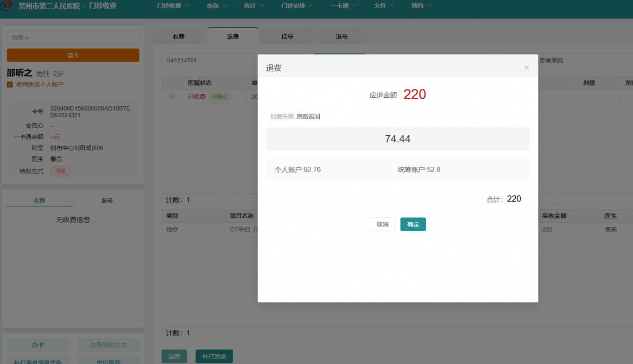Click the 类别 column header
633x364 pixels.
pyautogui.click(x=172, y=216)
